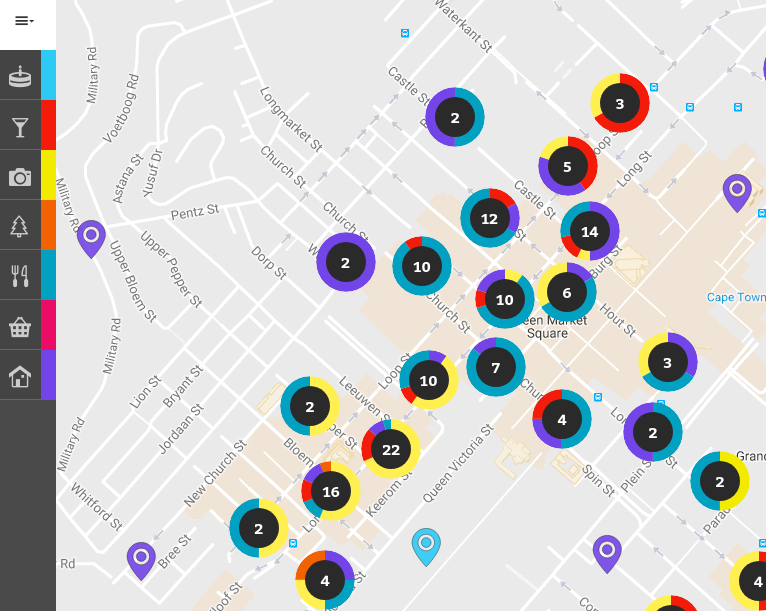Open the cluster marker labeled 12
This screenshot has width=767, height=611.
[490, 218]
